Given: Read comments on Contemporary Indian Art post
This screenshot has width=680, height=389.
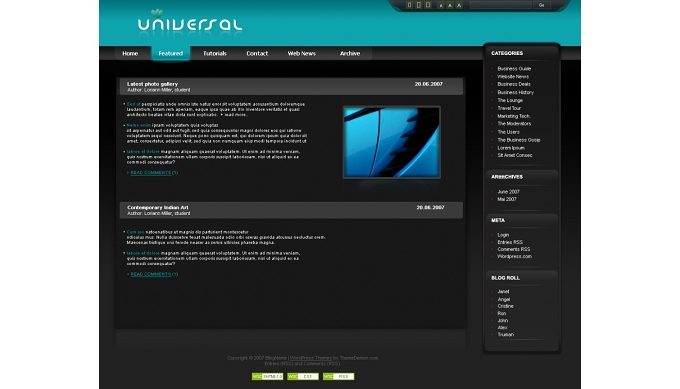Looking at the screenshot, I should [154, 274].
